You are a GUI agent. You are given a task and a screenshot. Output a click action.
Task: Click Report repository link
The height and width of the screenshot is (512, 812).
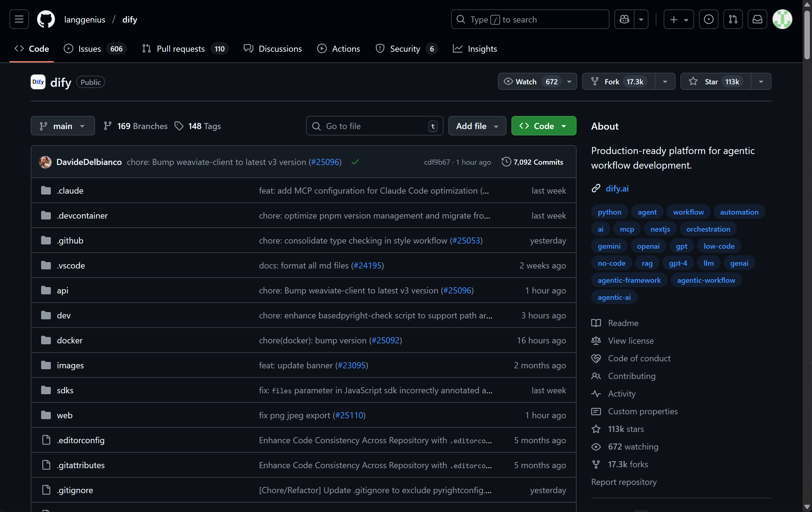click(624, 482)
